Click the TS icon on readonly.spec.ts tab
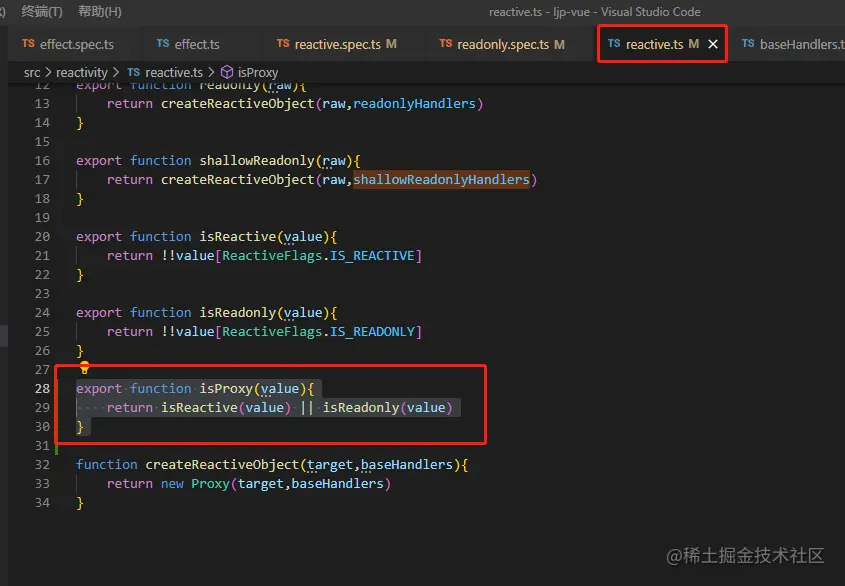845x586 pixels. pyautogui.click(x=446, y=43)
